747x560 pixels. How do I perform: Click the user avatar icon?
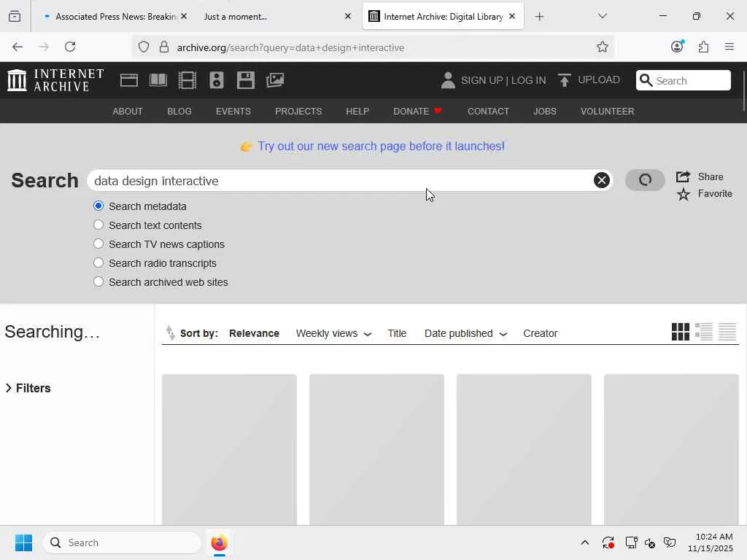[448, 80]
